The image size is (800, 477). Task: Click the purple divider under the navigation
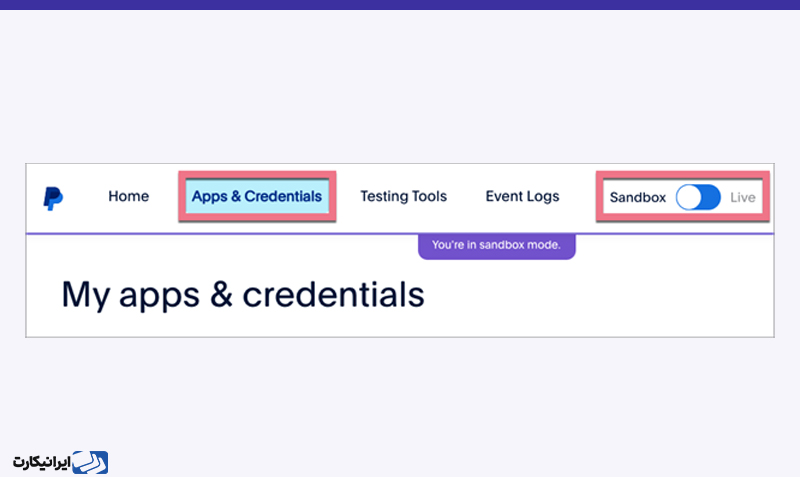click(x=400, y=234)
